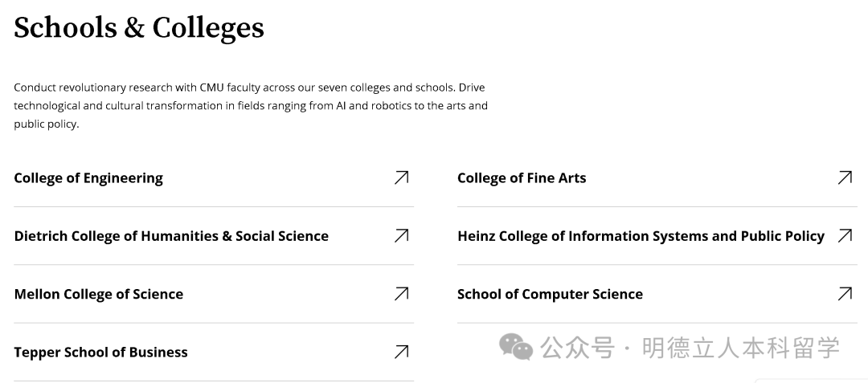Click the arrow icon beside Heinz College

pyautogui.click(x=845, y=235)
